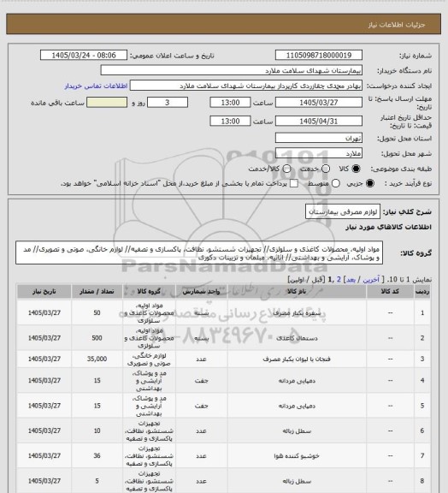Click سطل زباله in row 8
Viewport: 448px width, 493px height.
point(297,481)
